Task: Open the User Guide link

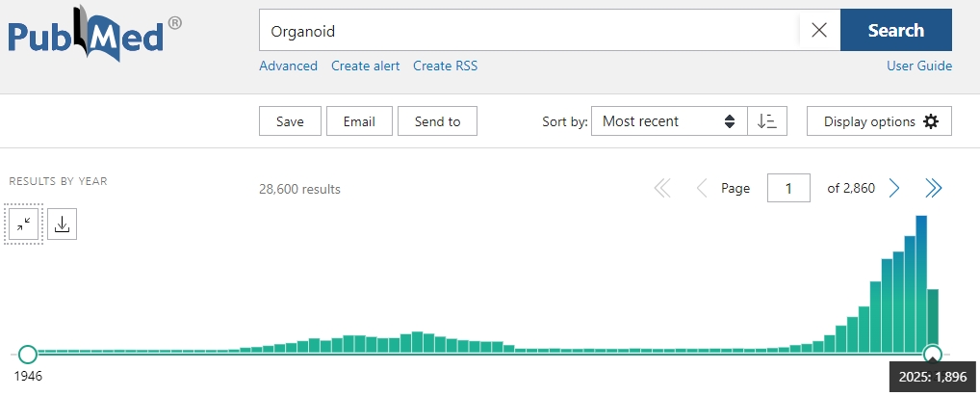Action: click(x=918, y=66)
